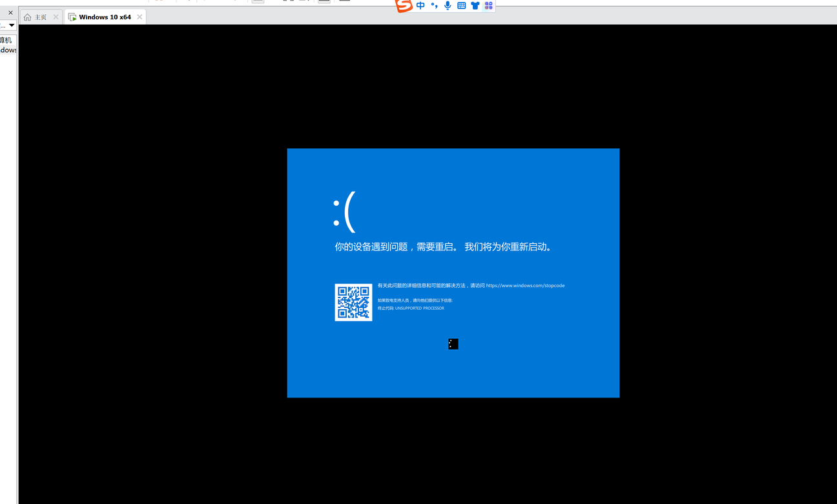
Task: Click the sad face emoticon on the blue screen
Action: [x=344, y=212]
